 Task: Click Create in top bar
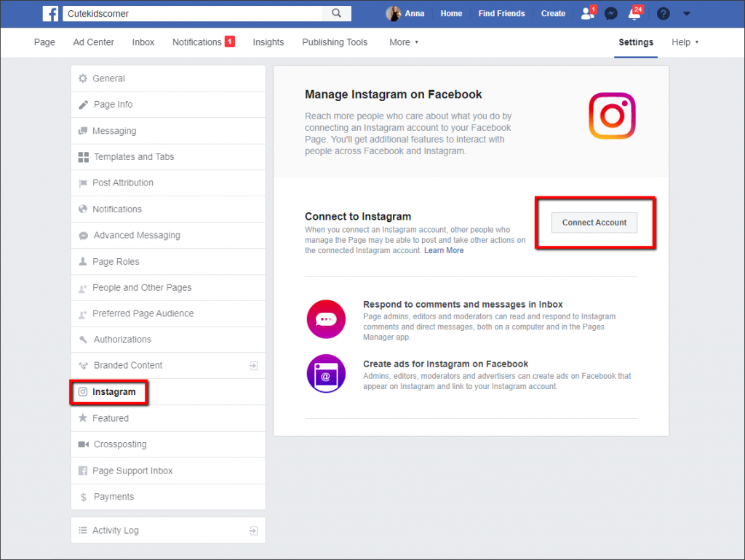553,13
